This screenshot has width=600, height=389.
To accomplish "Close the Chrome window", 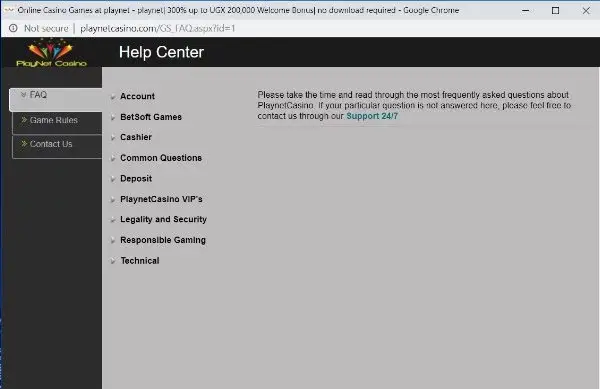I will [x=586, y=11].
